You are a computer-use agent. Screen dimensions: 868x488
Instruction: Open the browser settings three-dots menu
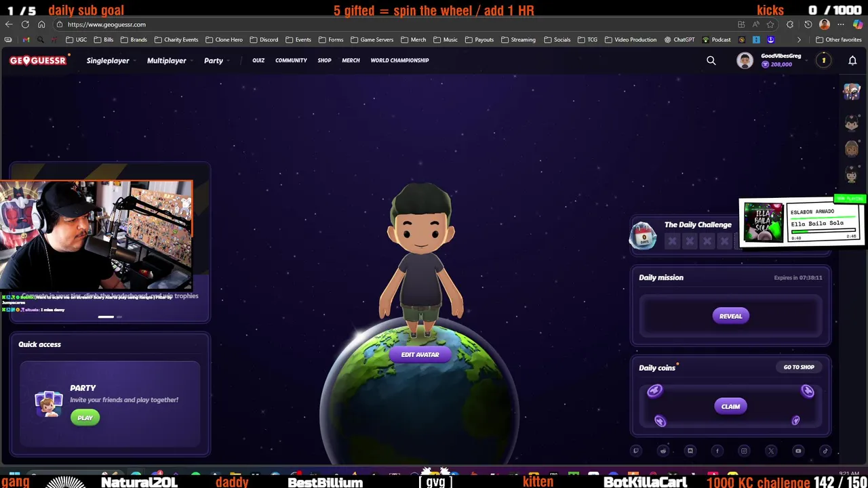tap(841, 24)
